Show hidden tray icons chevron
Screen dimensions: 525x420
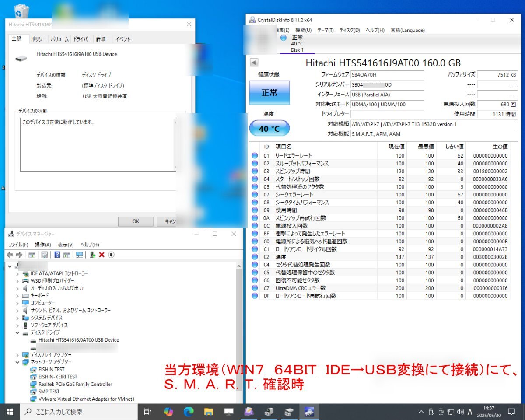coord(421,412)
